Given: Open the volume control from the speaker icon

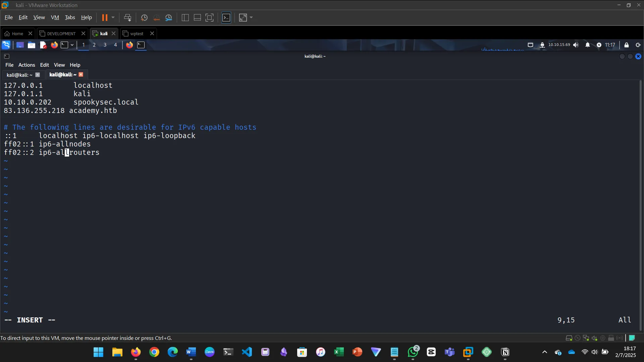Looking at the screenshot, I should pyautogui.click(x=576, y=45).
